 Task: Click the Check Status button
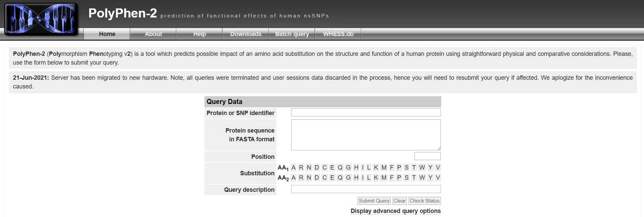click(x=424, y=201)
